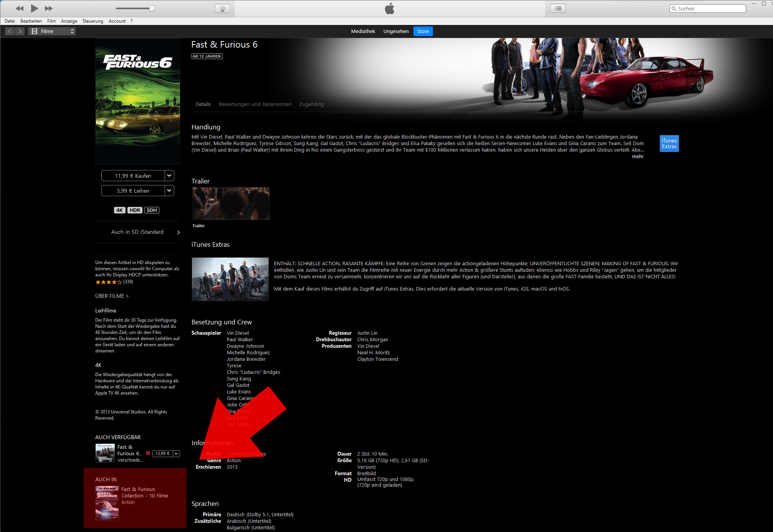773x532 pixels.
Task: Switch to the Mediathek tab
Action: (363, 31)
